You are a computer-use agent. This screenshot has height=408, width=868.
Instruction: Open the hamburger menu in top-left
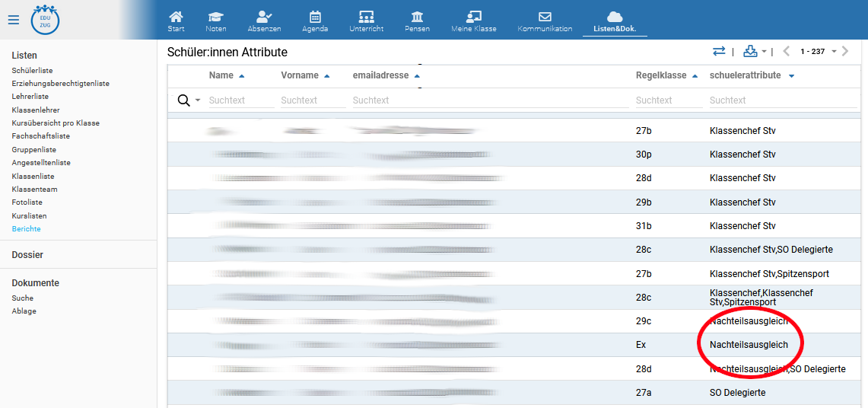(x=13, y=20)
